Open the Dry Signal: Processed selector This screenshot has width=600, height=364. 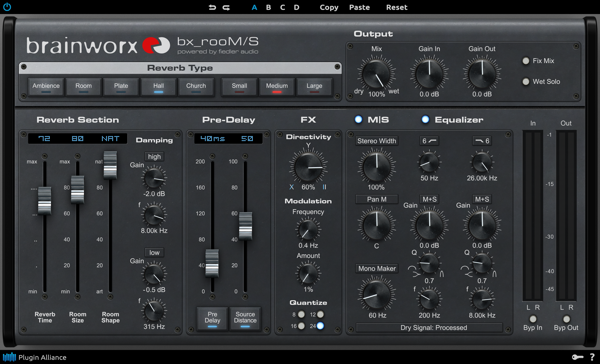(429, 328)
